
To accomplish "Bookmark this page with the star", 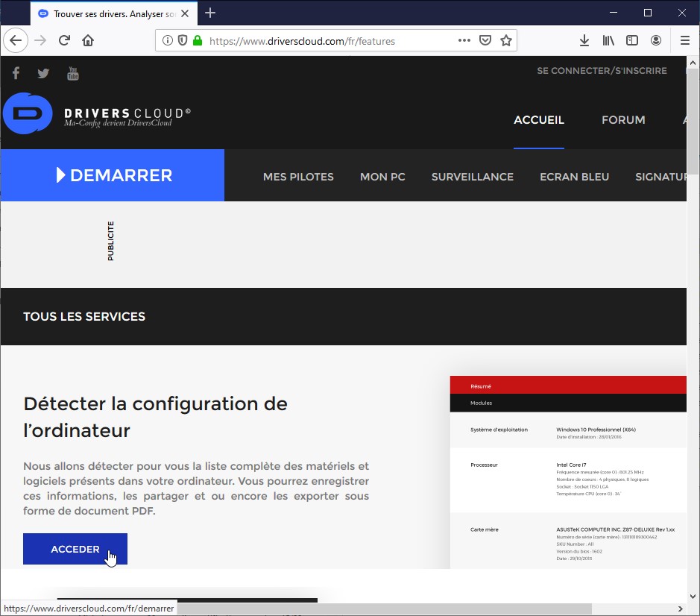I will 505,41.
